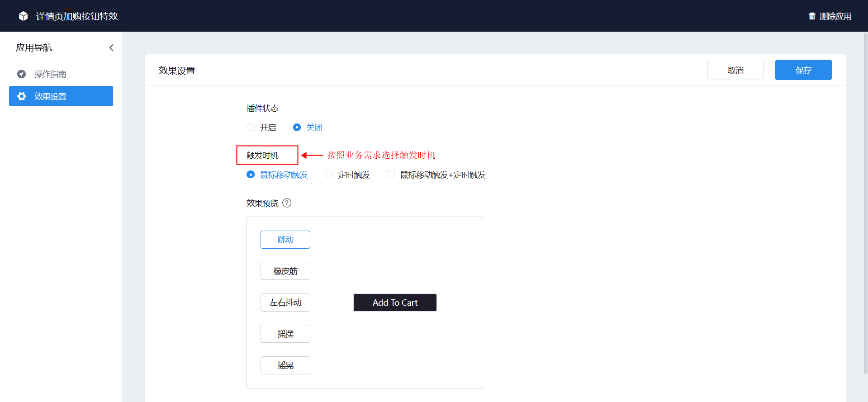Select the 摇摆 effect
The height and width of the screenshot is (402, 868).
point(285,334)
